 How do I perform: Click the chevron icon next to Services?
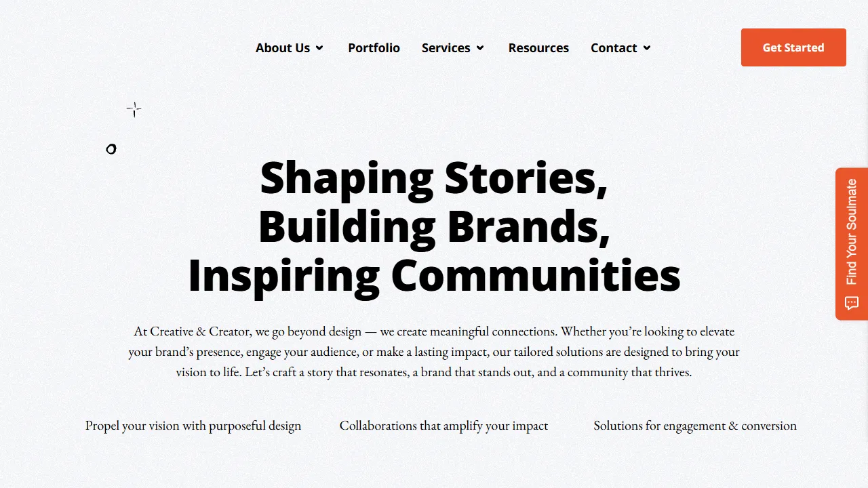tap(481, 47)
